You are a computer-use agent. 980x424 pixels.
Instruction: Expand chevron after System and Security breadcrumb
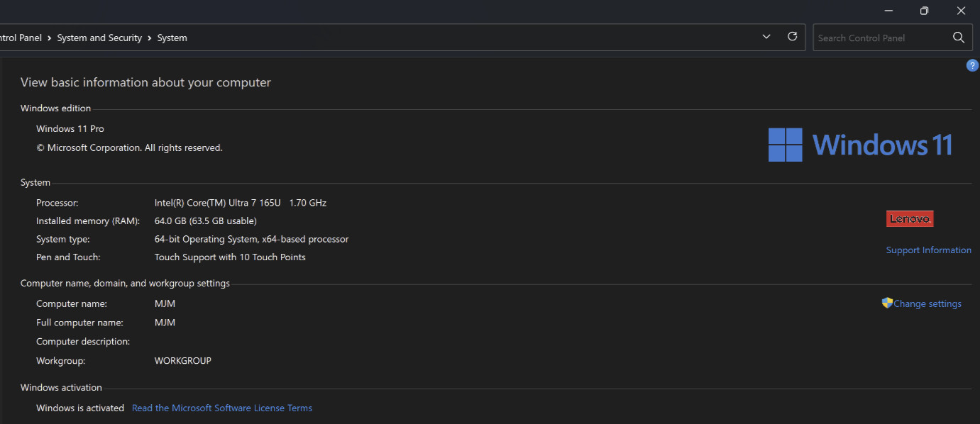(150, 38)
